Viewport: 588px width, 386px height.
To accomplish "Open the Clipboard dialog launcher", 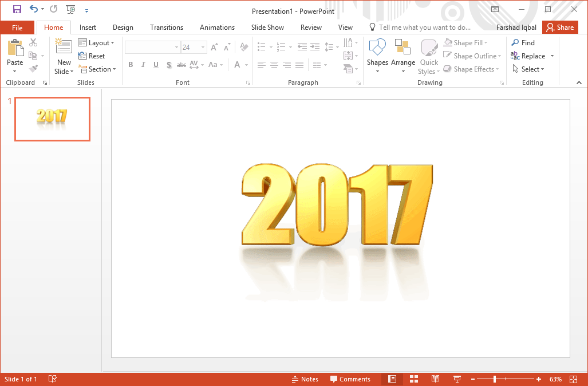I will coord(45,83).
